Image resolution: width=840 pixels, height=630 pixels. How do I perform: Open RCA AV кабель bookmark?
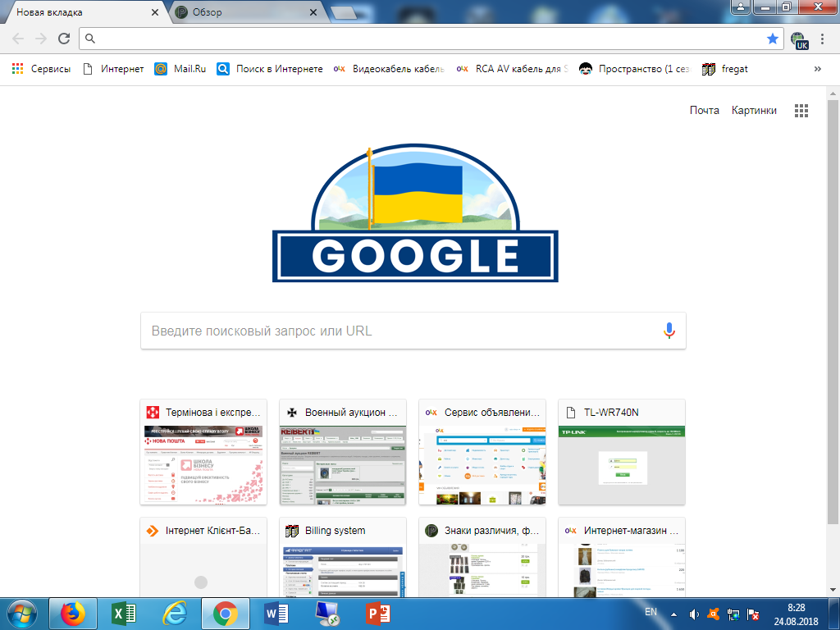tap(512, 69)
